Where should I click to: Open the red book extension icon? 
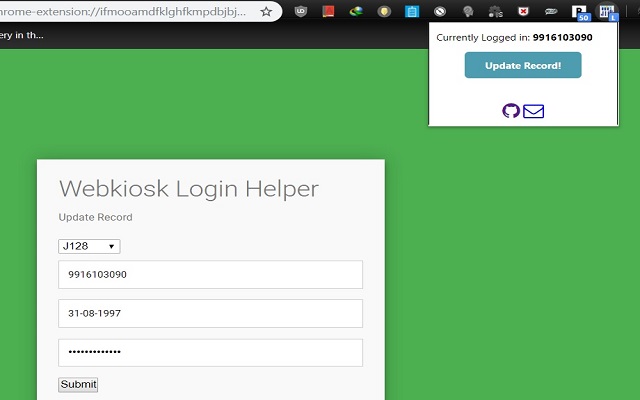click(x=328, y=11)
